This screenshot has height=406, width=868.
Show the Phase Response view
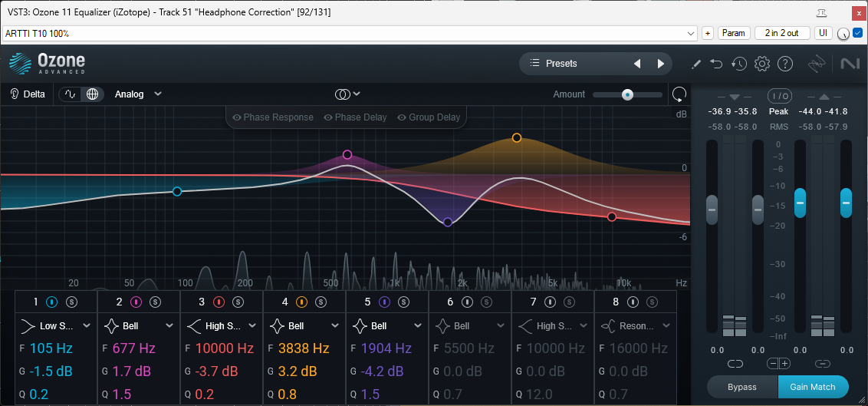pos(274,117)
